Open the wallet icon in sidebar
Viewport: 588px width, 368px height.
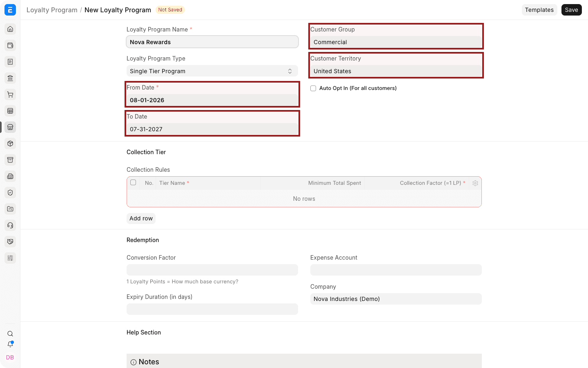(x=10, y=45)
